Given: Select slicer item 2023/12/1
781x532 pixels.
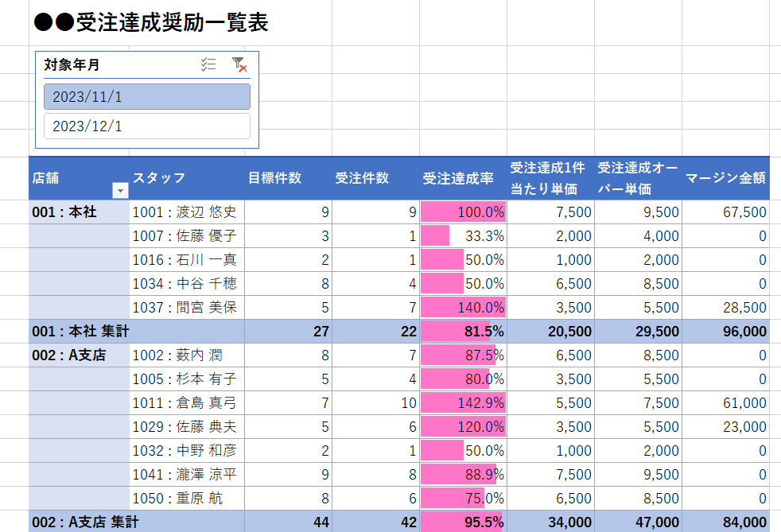Looking at the screenshot, I should [147, 126].
